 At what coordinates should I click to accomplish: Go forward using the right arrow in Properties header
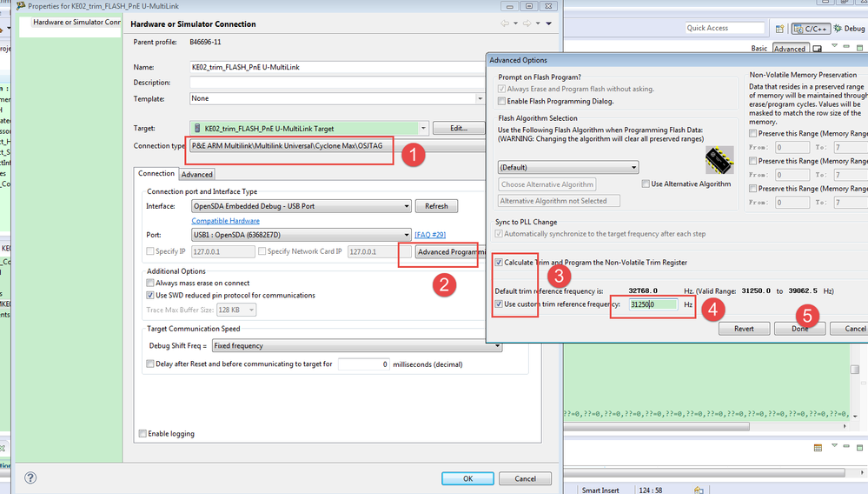coord(527,23)
